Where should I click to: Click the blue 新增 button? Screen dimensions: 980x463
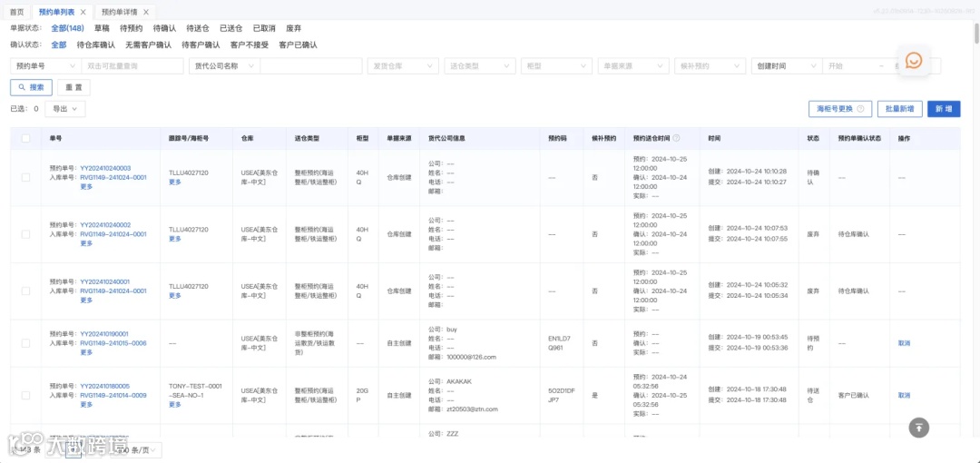tap(944, 109)
